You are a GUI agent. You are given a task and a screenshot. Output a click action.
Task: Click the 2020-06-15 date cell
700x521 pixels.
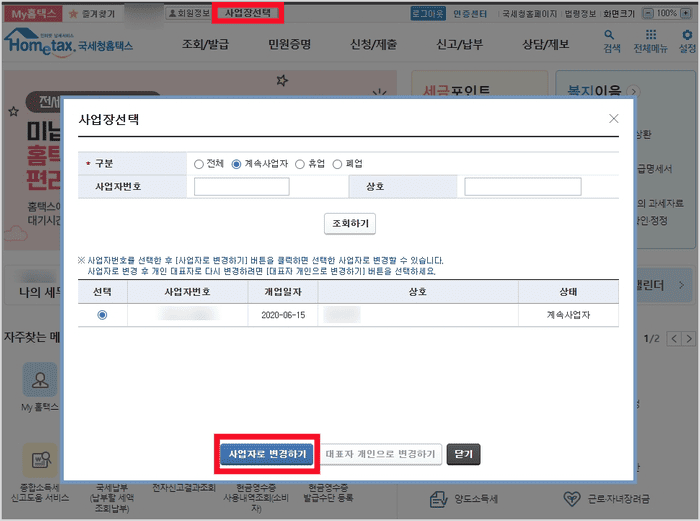(283, 315)
